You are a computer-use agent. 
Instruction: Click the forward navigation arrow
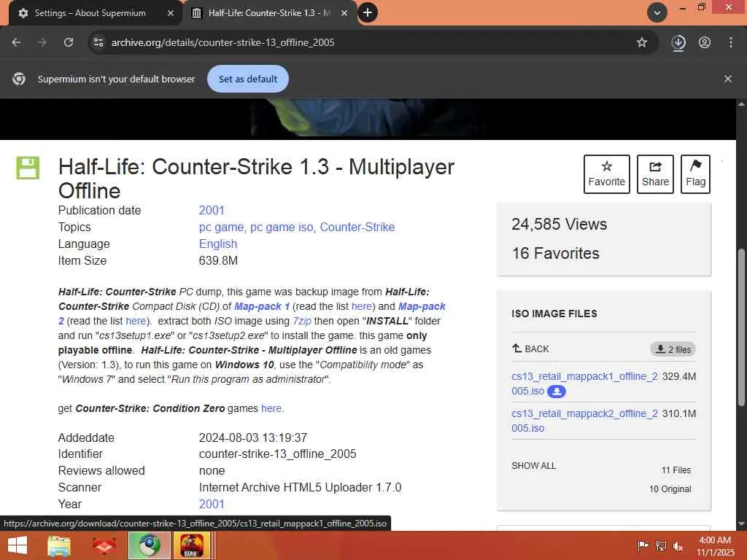point(42,42)
